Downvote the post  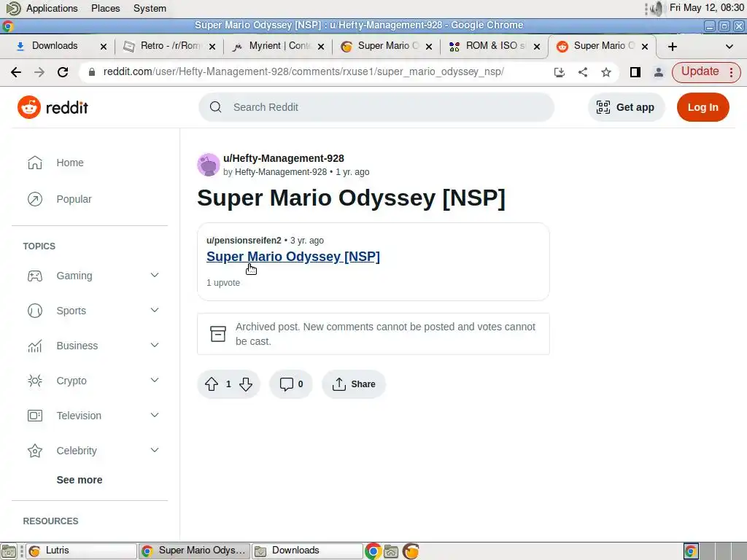tap(246, 384)
